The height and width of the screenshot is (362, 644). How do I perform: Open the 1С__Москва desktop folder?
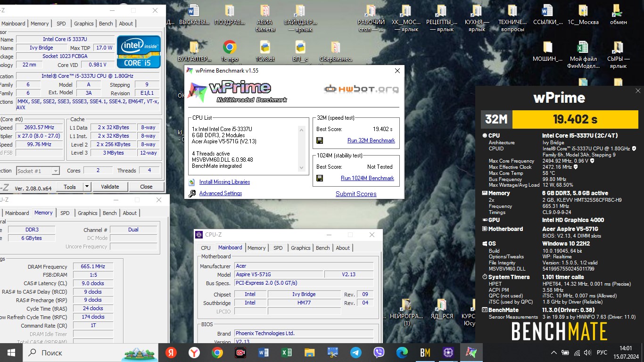(x=583, y=15)
